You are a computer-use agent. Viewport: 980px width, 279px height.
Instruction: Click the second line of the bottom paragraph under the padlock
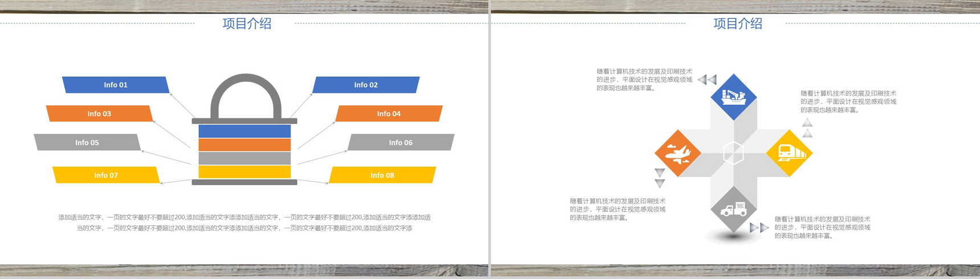[x=244, y=228]
